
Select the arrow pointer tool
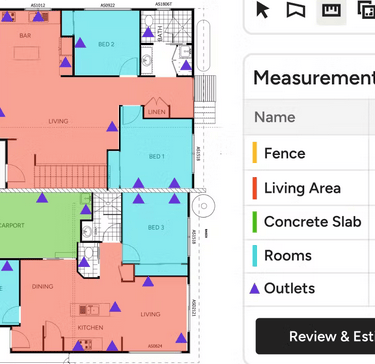coord(262,10)
